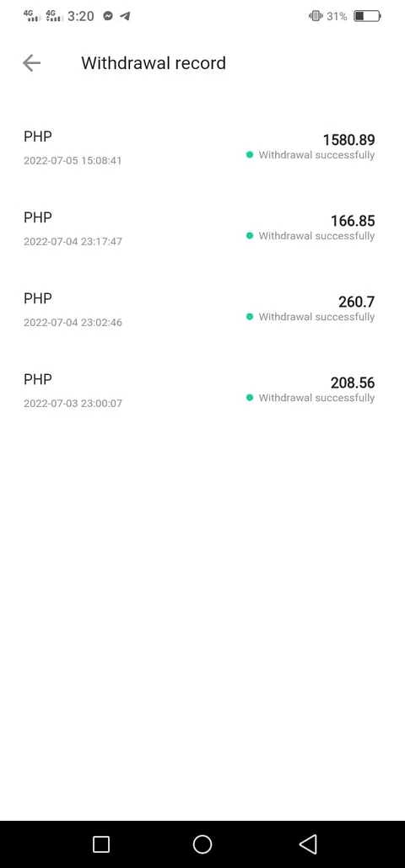The height and width of the screenshot is (868, 405).
Task: Tap the back arrow icon
Action: point(31,63)
